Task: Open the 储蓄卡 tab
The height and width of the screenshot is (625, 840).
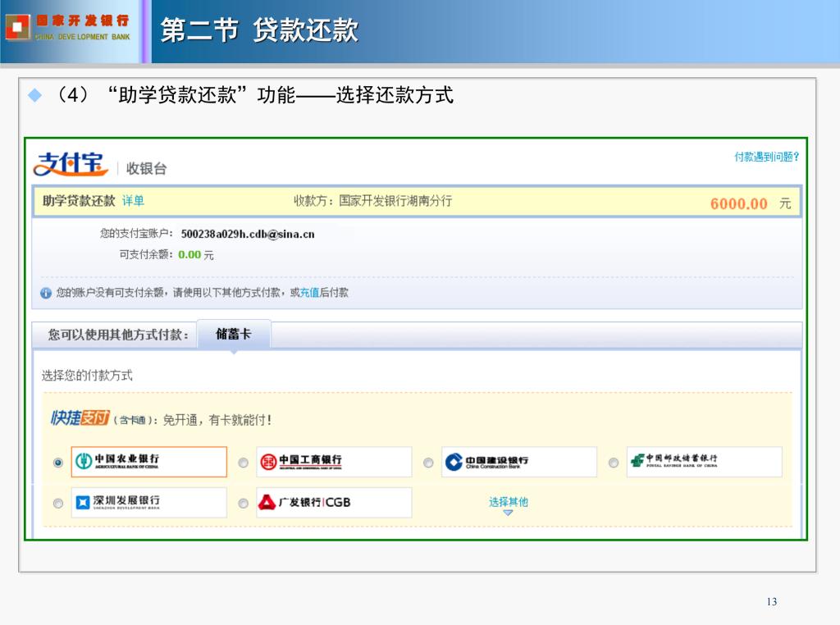Action: pos(234,334)
